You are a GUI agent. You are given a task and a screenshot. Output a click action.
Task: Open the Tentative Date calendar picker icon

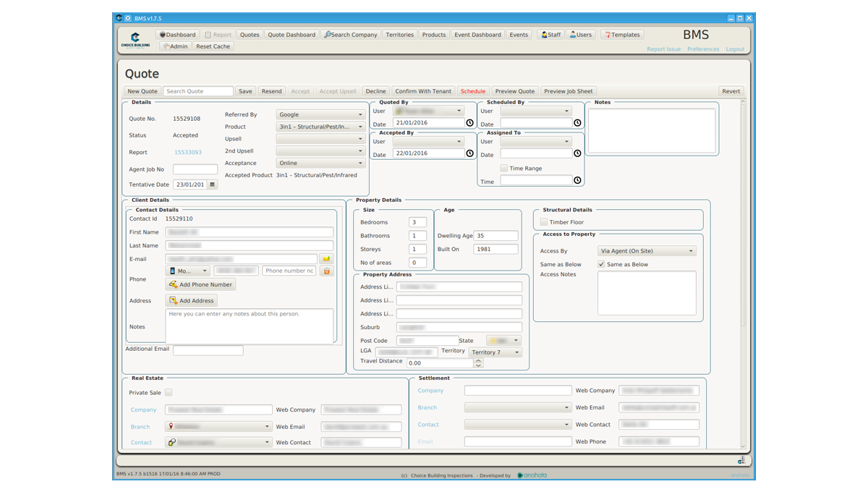[x=212, y=184]
